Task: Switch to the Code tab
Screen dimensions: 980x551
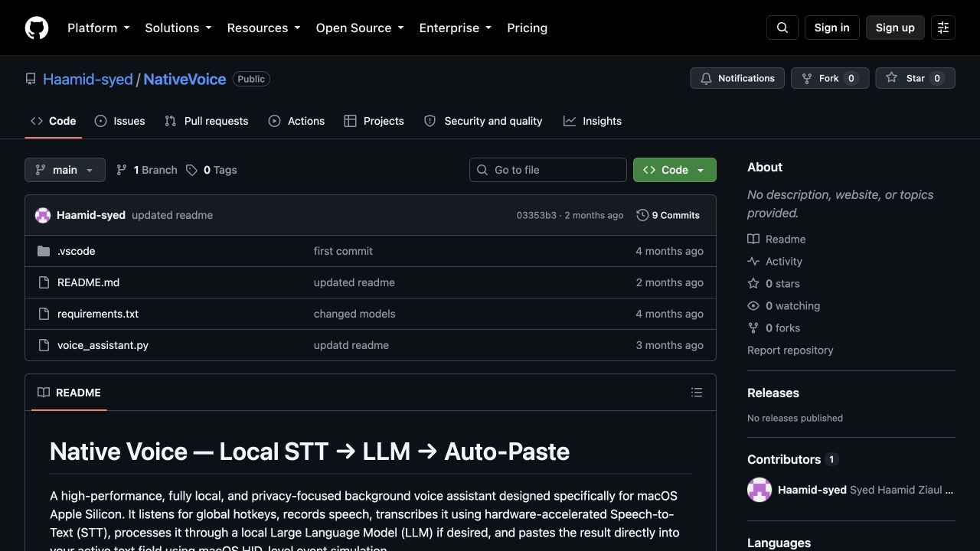Action: pyautogui.click(x=54, y=121)
